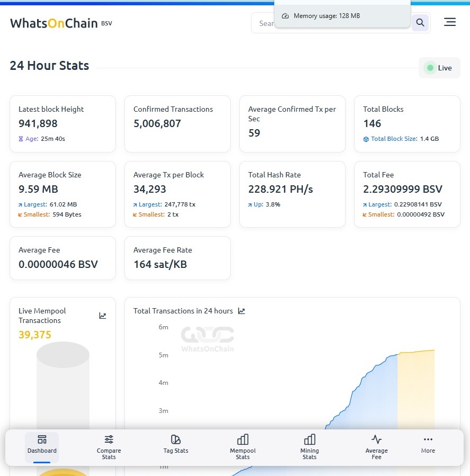Screen dimensions: 470x476
Task: Click the memory usage gauge icon
Action: (285, 16)
